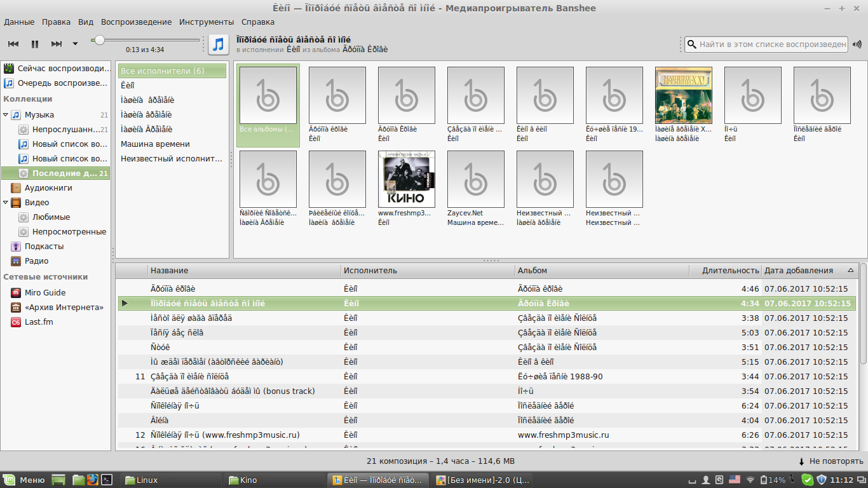Collapse the Музыка tree node
The height and width of the screenshot is (488, 868).
point(6,115)
